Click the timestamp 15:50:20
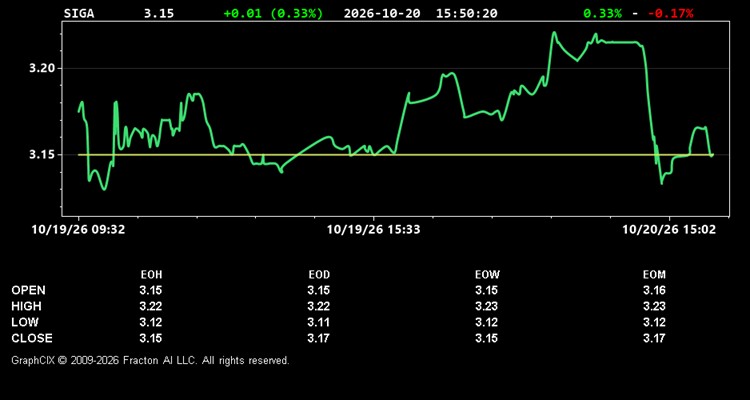The height and width of the screenshot is (400, 750). [466, 13]
